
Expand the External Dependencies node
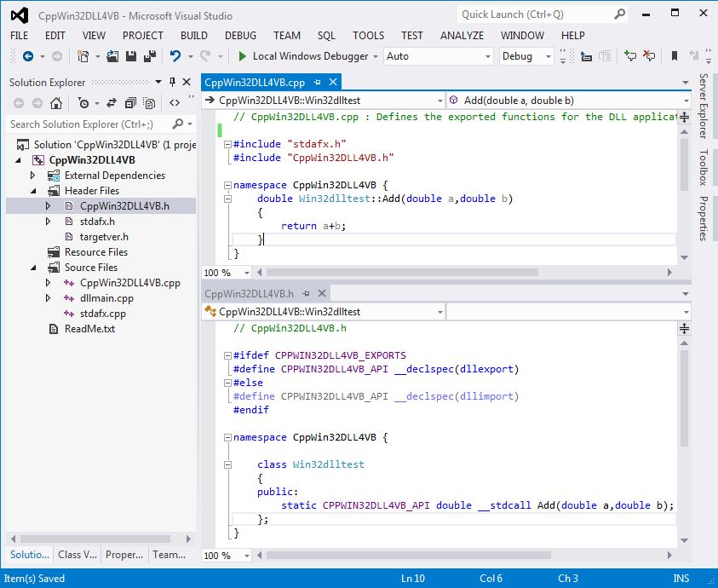[x=32, y=176]
